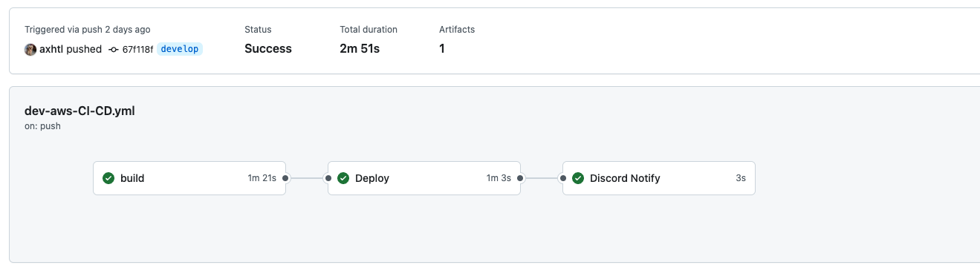980x268 pixels.
Task: Click the 1m 21s build duration
Action: pyautogui.click(x=262, y=178)
